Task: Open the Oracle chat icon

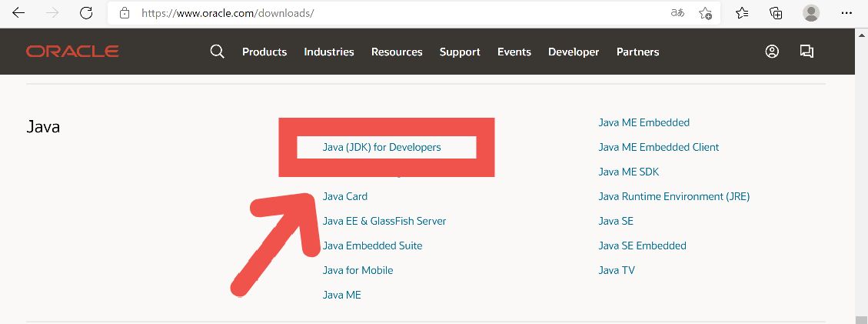Action: pos(806,52)
